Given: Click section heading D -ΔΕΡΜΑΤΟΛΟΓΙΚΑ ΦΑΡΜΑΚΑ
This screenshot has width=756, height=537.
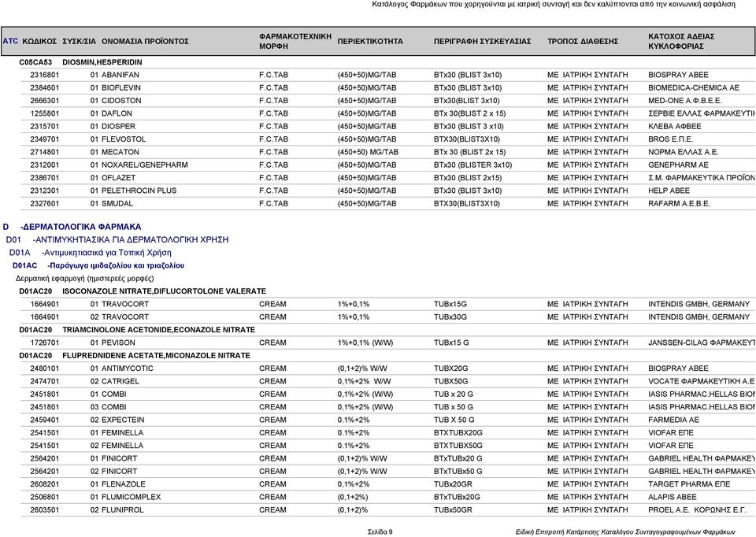Looking at the screenshot, I should tap(72, 227).
